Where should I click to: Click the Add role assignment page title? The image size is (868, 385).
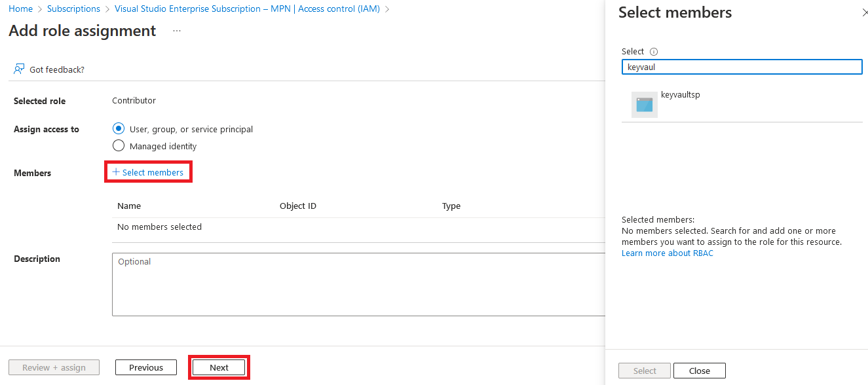click(x=83, y=31)
